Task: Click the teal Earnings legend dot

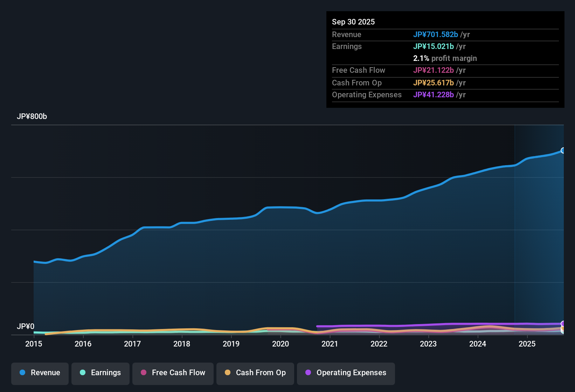Action: tap(83, 373)
